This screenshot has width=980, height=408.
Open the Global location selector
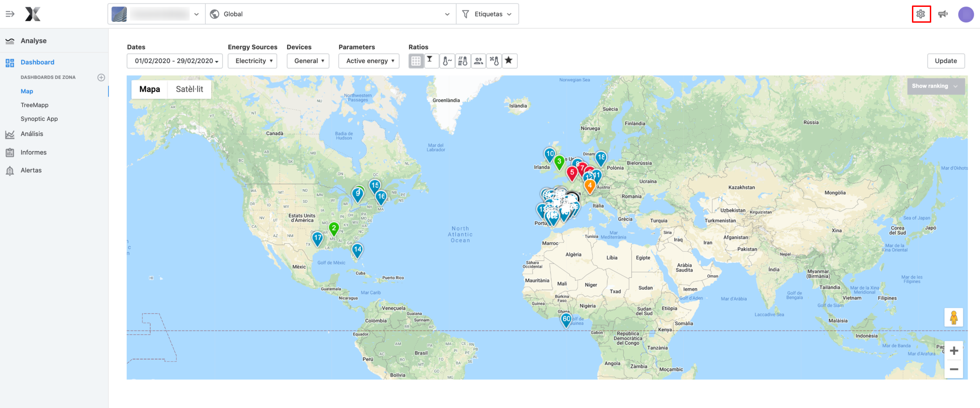tap(330, 14)
